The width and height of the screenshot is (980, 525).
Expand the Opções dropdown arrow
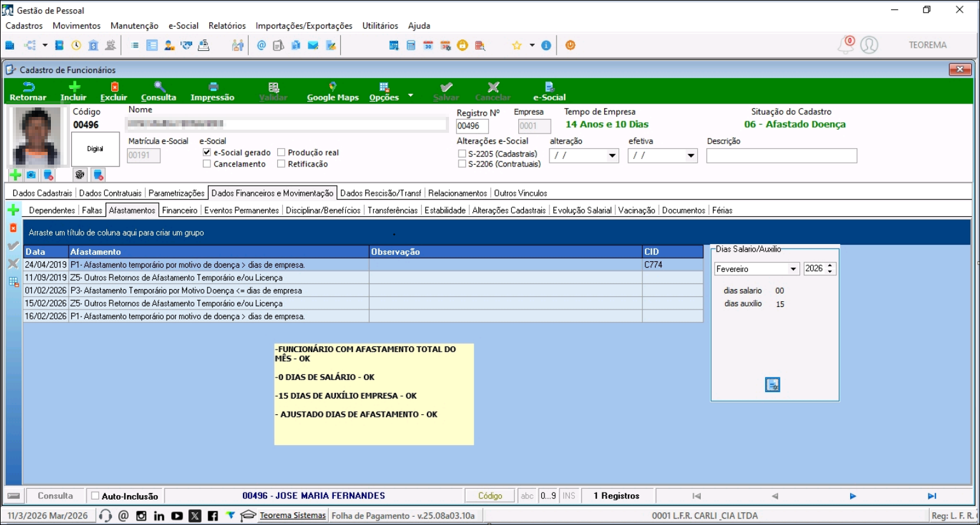(x=411, y=95)
